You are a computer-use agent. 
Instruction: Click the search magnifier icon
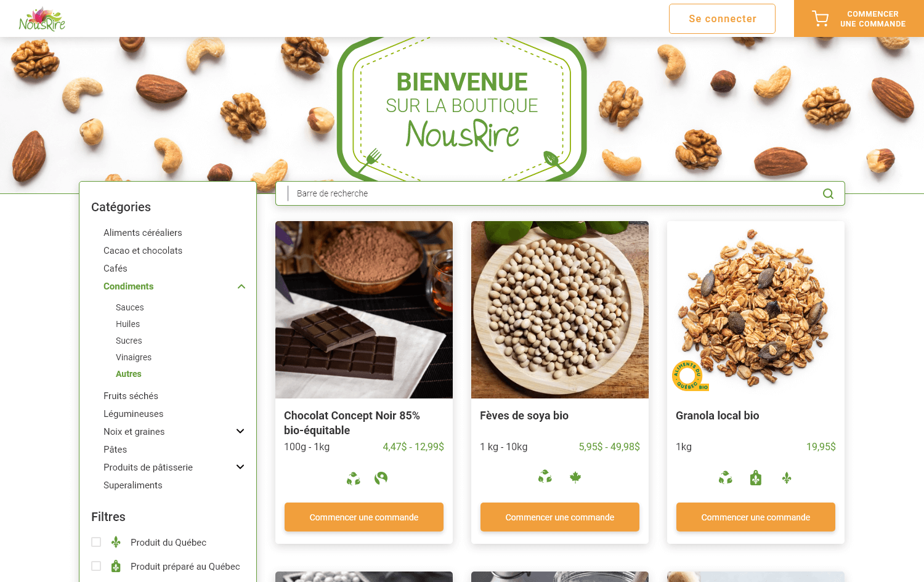[x=828, y=193]
